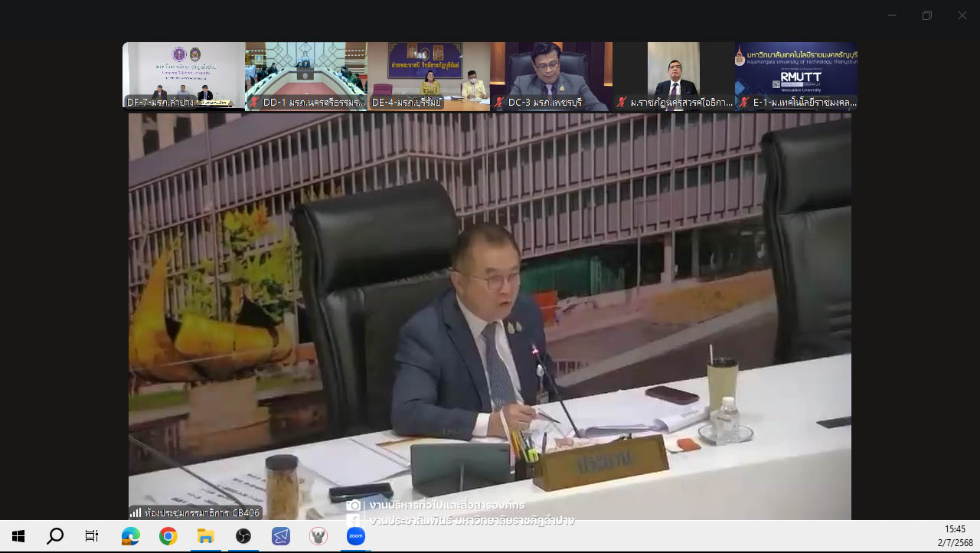Restore down the Zoom window
Viewport: 980px width, 553px height.
tap(926, 15)
